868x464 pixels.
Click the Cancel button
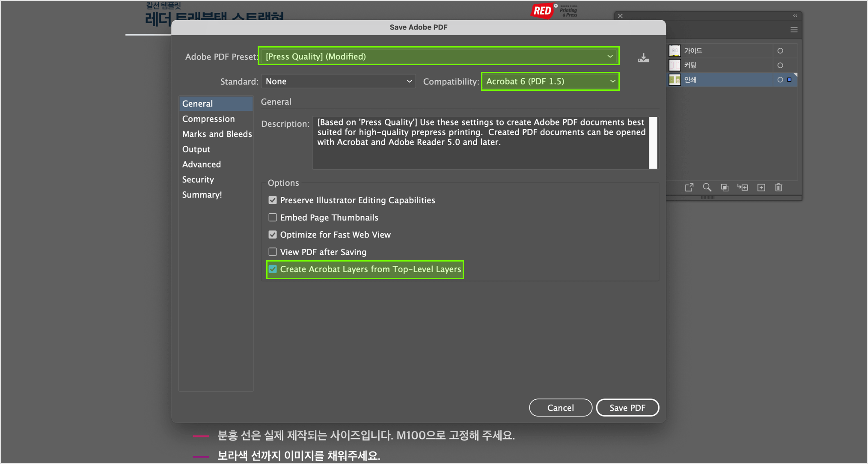[561, 407]
